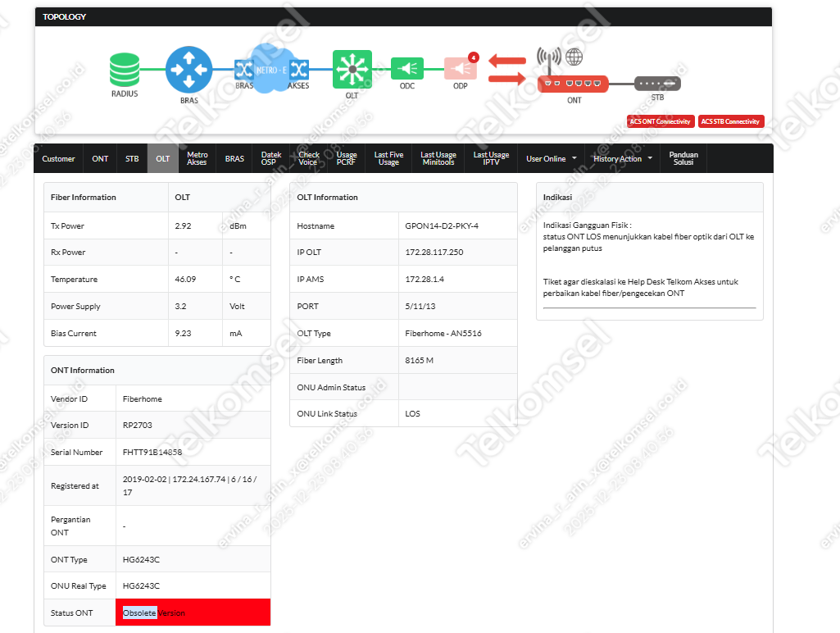Select the green OLT topology icon
This screenshot has height=633, width=840.
click(x=352, y=69)
